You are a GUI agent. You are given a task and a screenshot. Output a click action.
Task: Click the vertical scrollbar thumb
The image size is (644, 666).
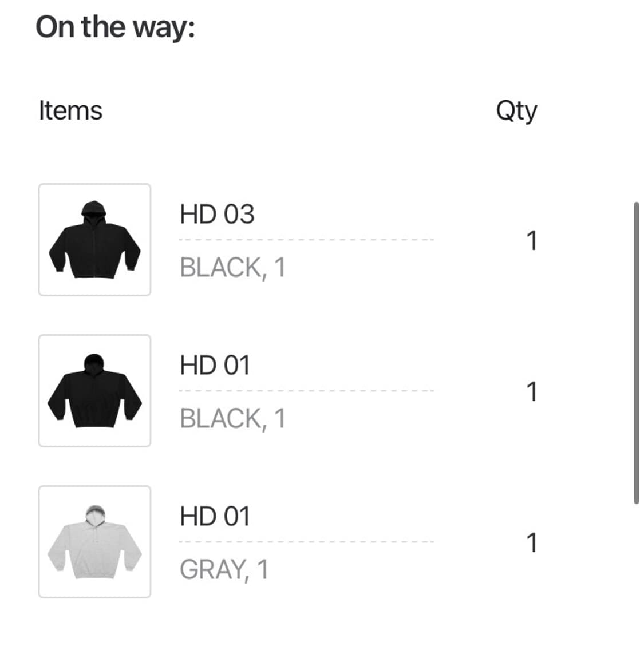[636, 352]
